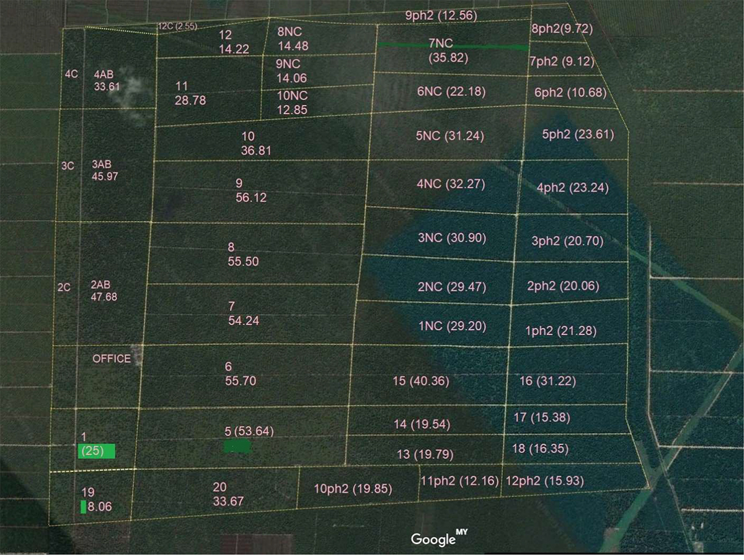Viewport: 744px width, 560px height.
Task: Click the '14 (19.54)' label
Action: [422, 424]
